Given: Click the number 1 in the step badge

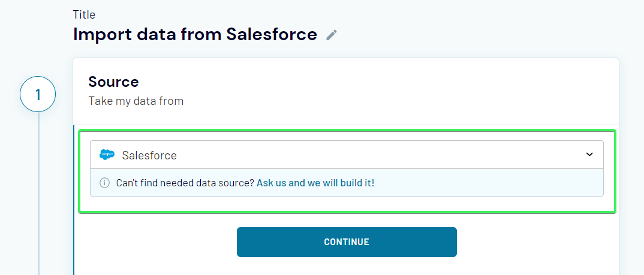Looking at the screenshot, I should (x=38, y=95).
